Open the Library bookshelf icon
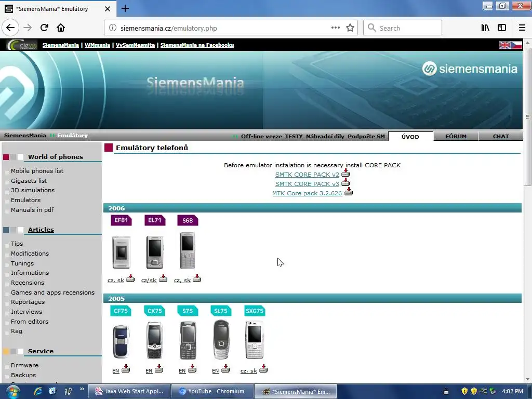This screenshot has height=399, width=532. (x=486, y=28)
